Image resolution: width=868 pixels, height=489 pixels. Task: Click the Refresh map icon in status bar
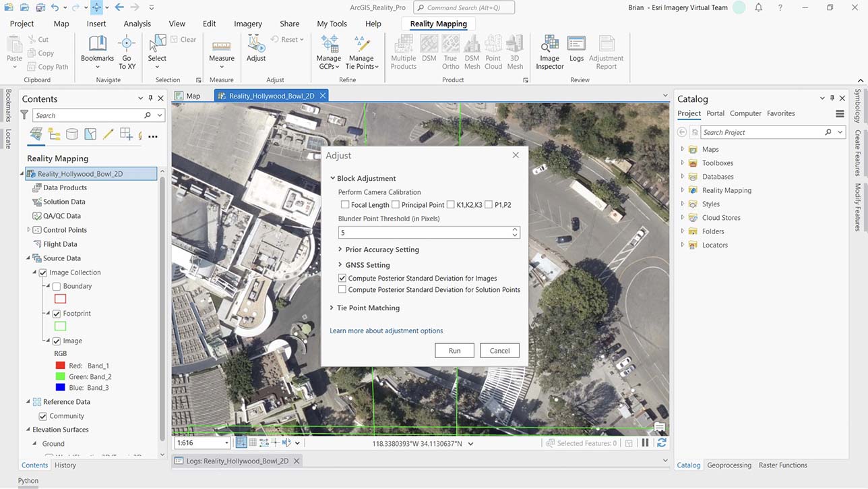(x=662, y=443)
